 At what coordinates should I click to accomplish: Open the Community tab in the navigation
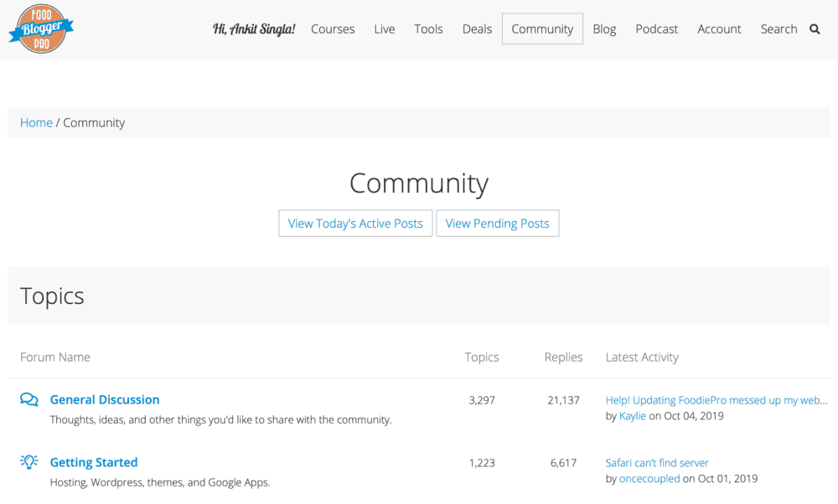[542, 28]
